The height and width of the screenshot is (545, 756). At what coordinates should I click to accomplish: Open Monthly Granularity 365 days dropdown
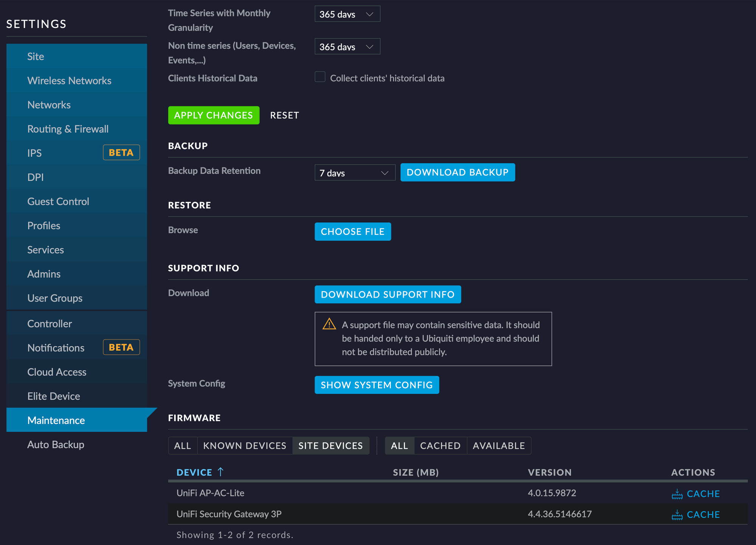[x=347, y=14]
